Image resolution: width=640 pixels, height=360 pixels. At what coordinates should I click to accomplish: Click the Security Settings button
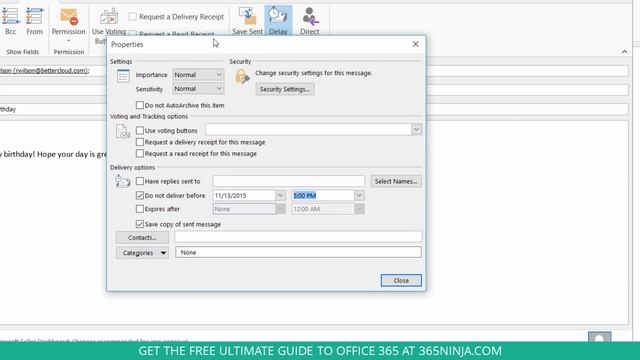285,89
